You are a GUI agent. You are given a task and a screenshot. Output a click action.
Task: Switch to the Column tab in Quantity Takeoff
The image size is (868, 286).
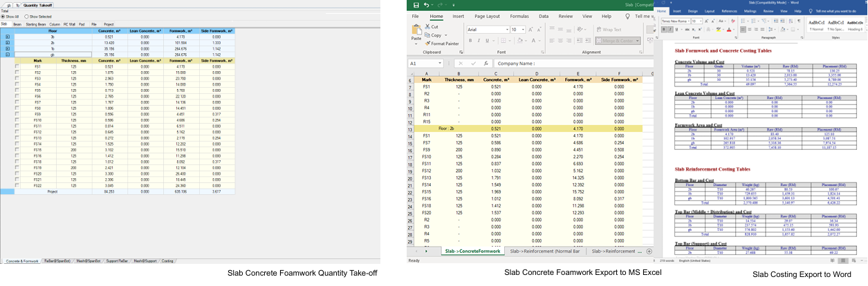tap(54, 23)
